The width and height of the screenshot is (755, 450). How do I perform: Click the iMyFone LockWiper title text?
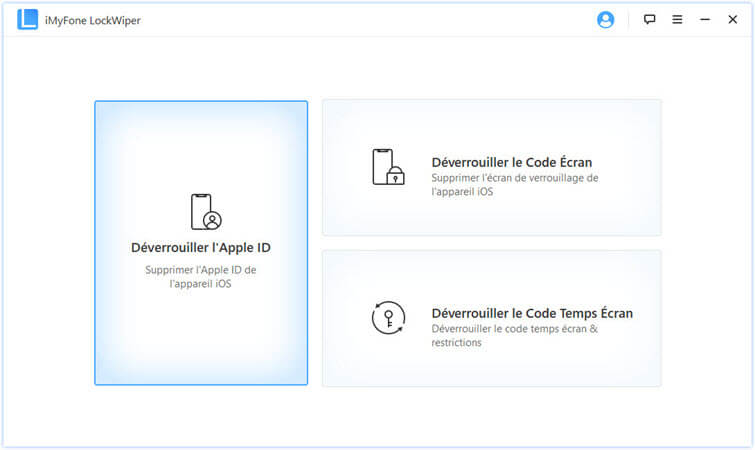point(92,20)
